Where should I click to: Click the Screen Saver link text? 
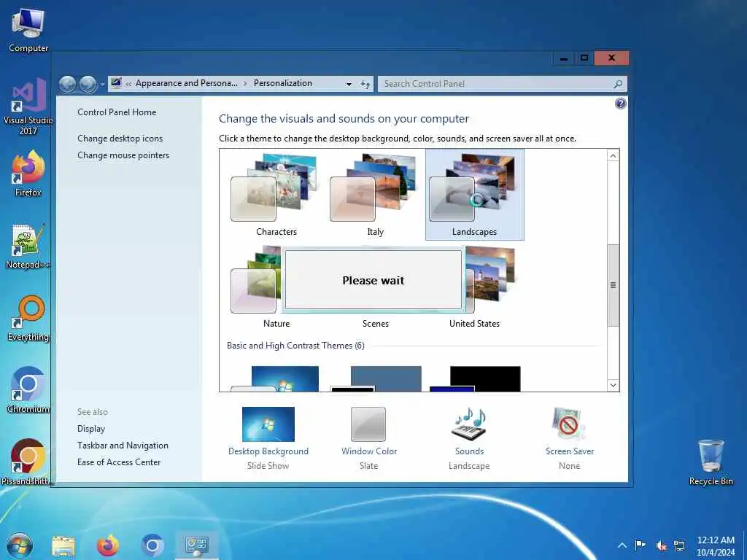569,451
